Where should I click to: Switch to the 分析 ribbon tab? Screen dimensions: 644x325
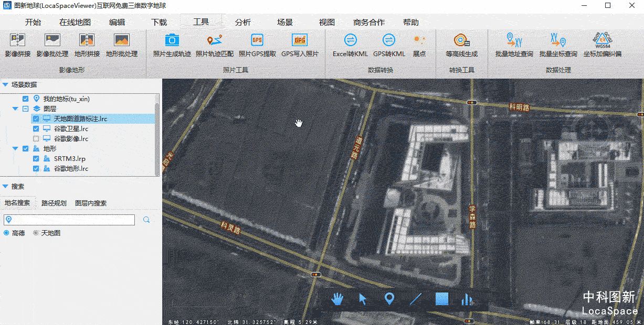(x=242, y=23)
